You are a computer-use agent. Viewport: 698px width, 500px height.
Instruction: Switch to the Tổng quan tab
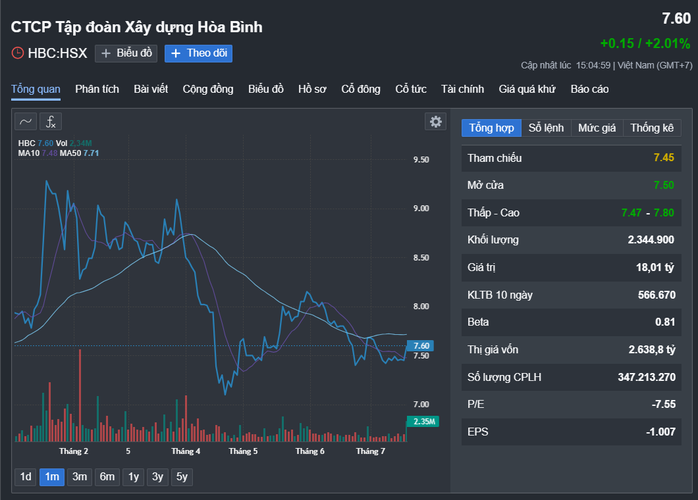[36, 89]
